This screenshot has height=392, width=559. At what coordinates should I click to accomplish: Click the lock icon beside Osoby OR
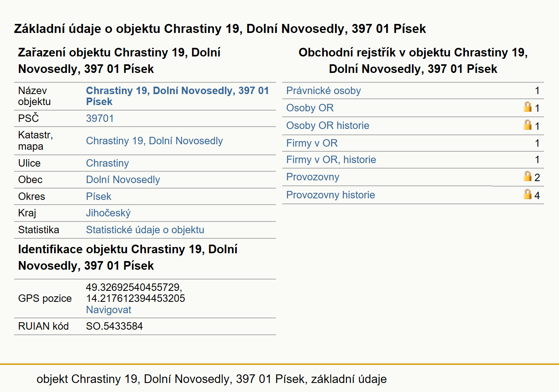click(x=528, y=107)
